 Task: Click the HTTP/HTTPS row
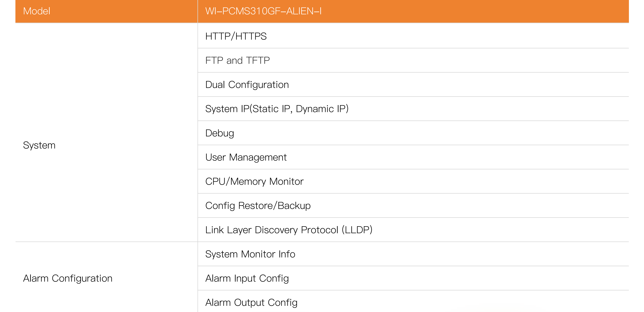(236, 36)
